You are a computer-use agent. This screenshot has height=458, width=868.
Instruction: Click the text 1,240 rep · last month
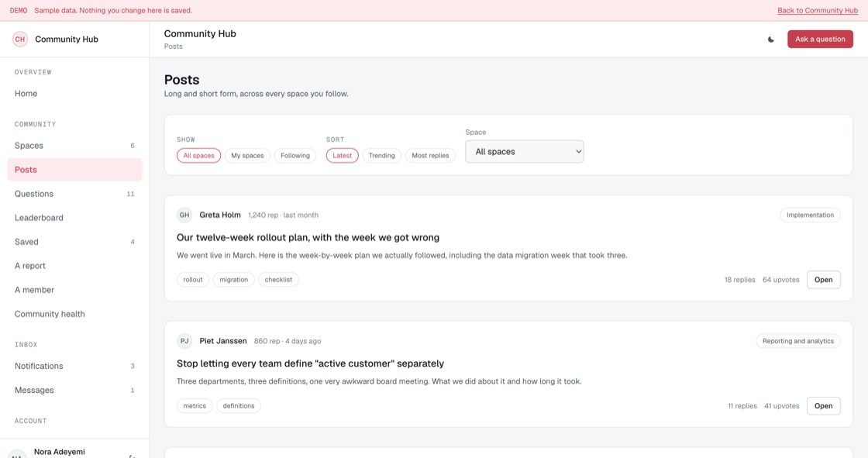(283, 215)
